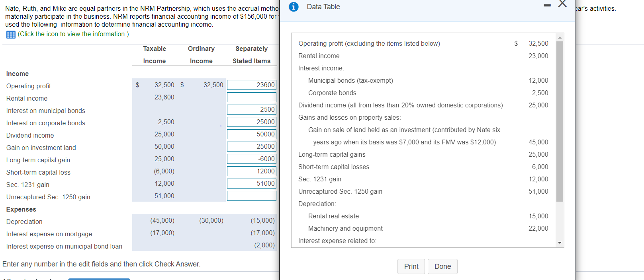
Task: Click 'Interest on corporate bonds' row label
Action: [46, 123]
